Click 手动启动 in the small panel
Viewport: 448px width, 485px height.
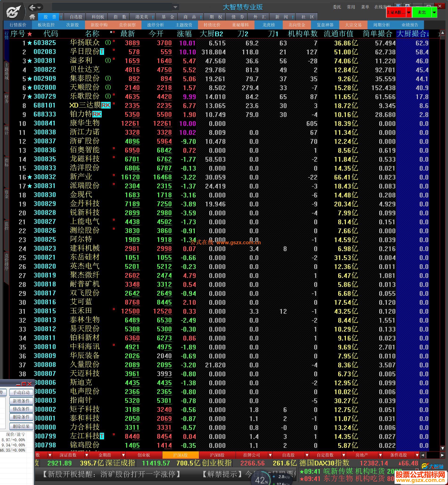coord(21,393)
